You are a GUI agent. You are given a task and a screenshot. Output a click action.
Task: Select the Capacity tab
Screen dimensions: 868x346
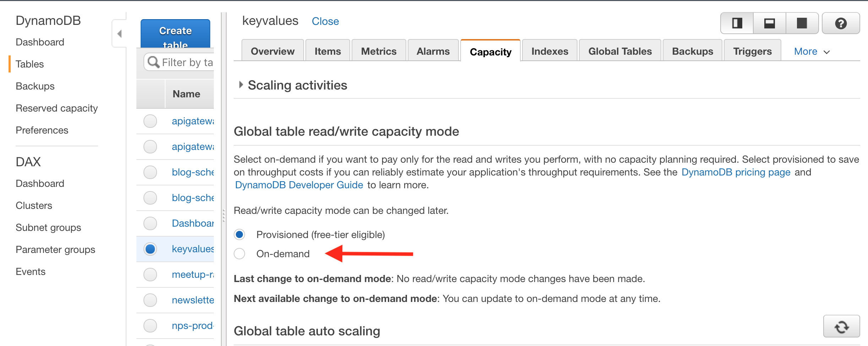tap(490, 51)
